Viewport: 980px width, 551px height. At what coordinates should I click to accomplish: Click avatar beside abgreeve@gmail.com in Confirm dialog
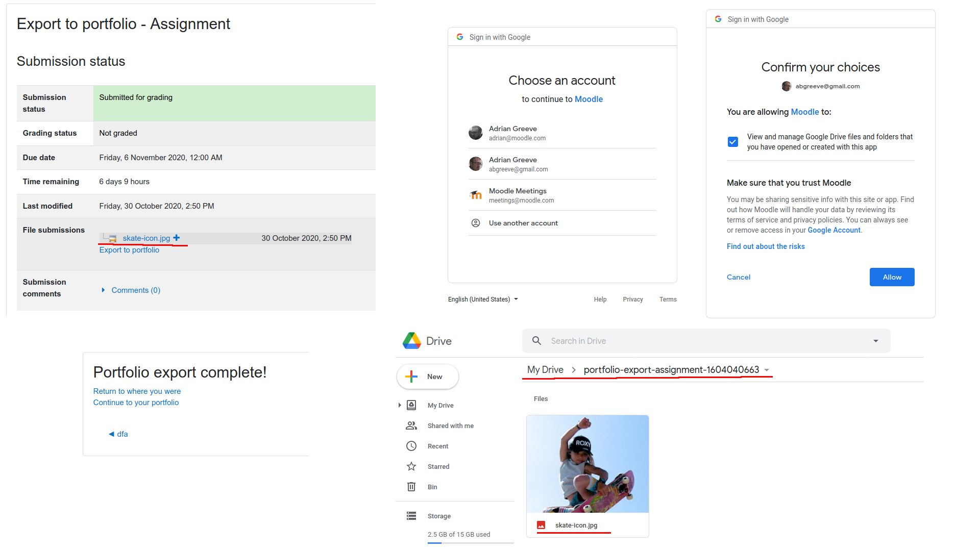click(x=787, y=86)
